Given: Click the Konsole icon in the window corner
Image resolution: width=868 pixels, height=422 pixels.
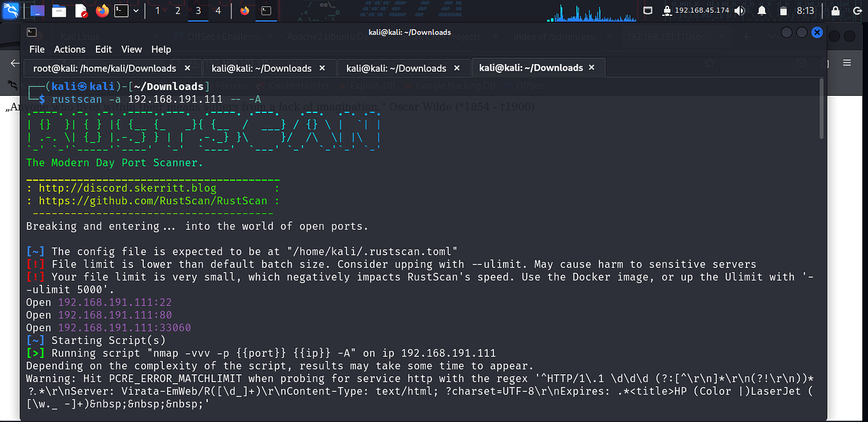Looking at the screenshot, I should [x=32, y=33].
